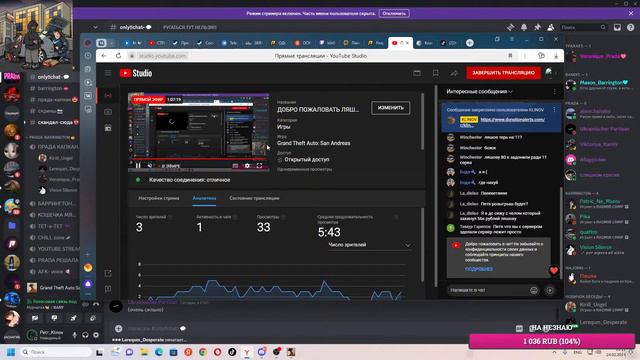Reload the browser page
640x360 pixels.
pyautogui.click(x=118, y=56)
